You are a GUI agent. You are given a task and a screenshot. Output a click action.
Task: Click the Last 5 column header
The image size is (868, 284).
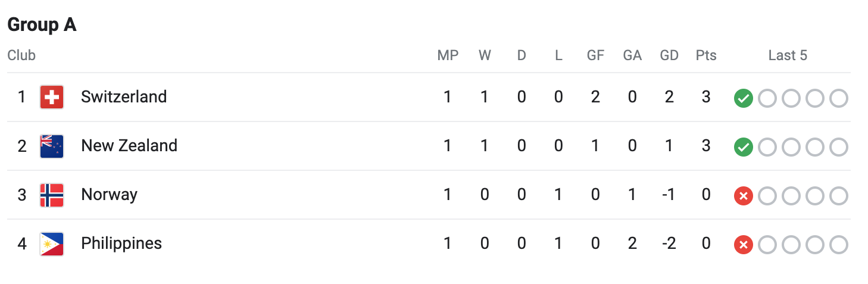[788, 56]
